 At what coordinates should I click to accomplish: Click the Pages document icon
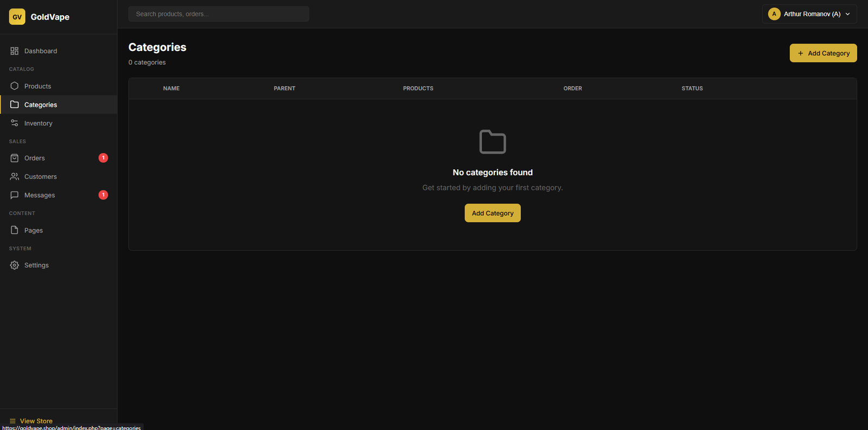(15, 230)
